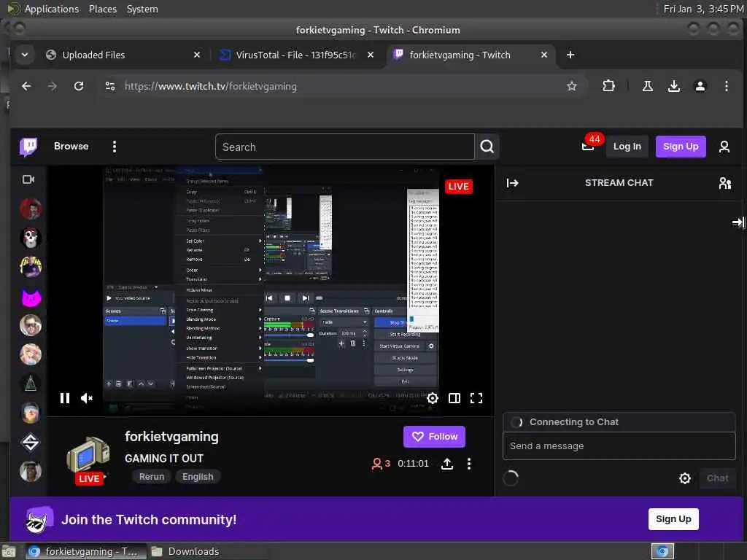Open the browser extensions puzzle icon
747x560 pixels.
608,86
